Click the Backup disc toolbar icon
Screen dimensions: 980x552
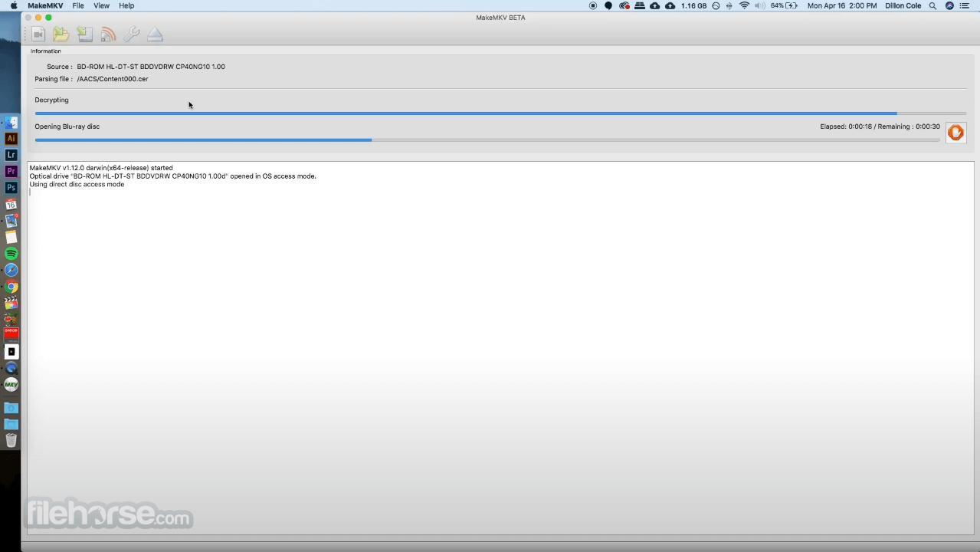tap(84, 34)
